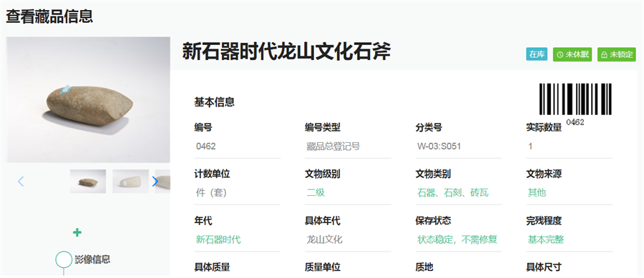Click the 实际数量 field label
The image size is (644, 278).
coord(544,127)
